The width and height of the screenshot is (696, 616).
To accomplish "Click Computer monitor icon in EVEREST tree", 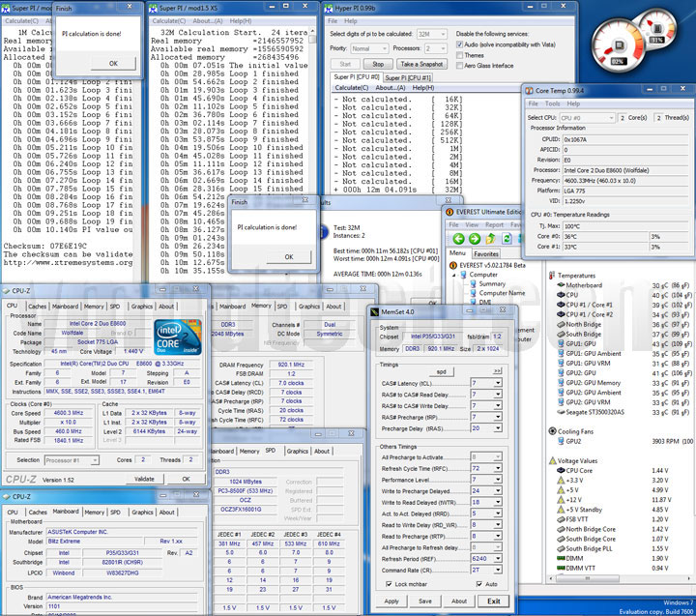I will [462, 275].
